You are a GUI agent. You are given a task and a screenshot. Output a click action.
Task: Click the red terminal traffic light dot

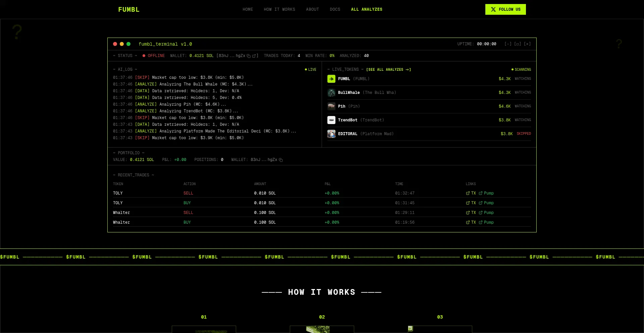[x=115, y=44]
